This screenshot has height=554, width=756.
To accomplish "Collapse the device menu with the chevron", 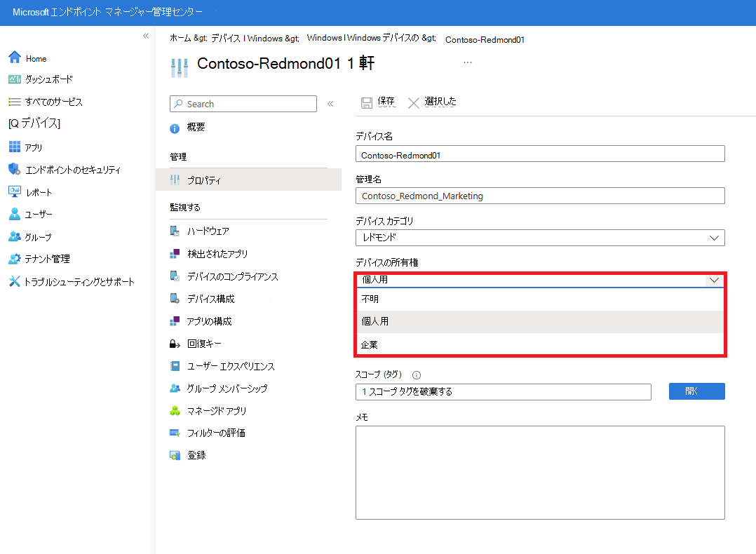I will click(330, 103).
